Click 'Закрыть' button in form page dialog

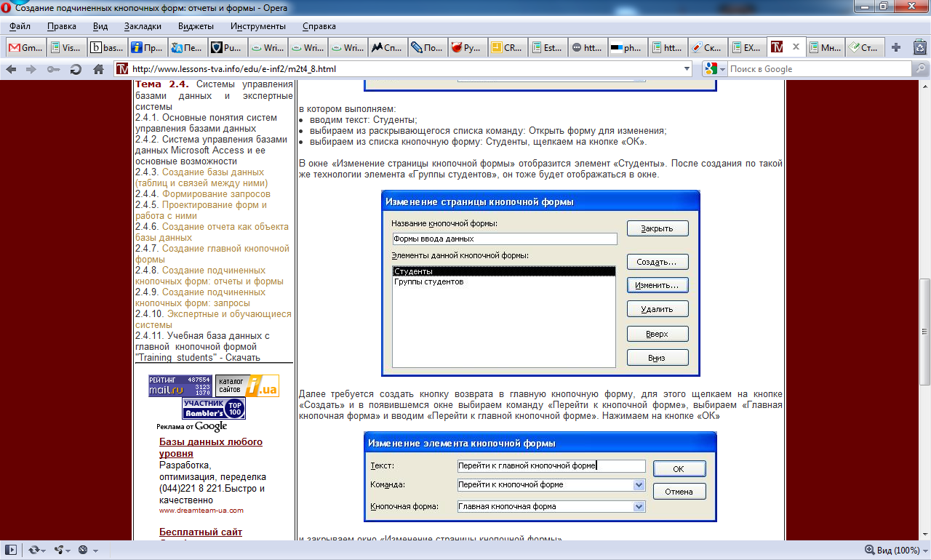point(657,228)
